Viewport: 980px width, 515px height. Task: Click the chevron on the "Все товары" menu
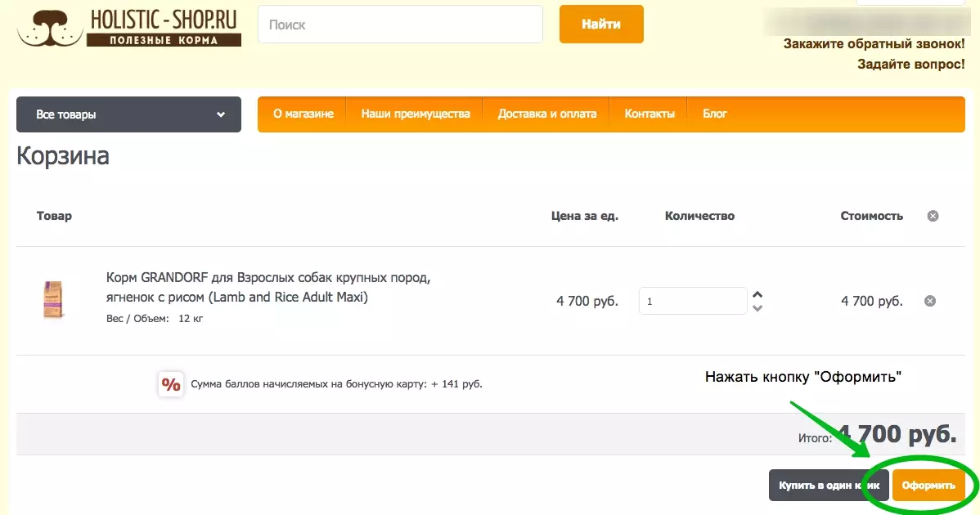[x=221, y=114]
